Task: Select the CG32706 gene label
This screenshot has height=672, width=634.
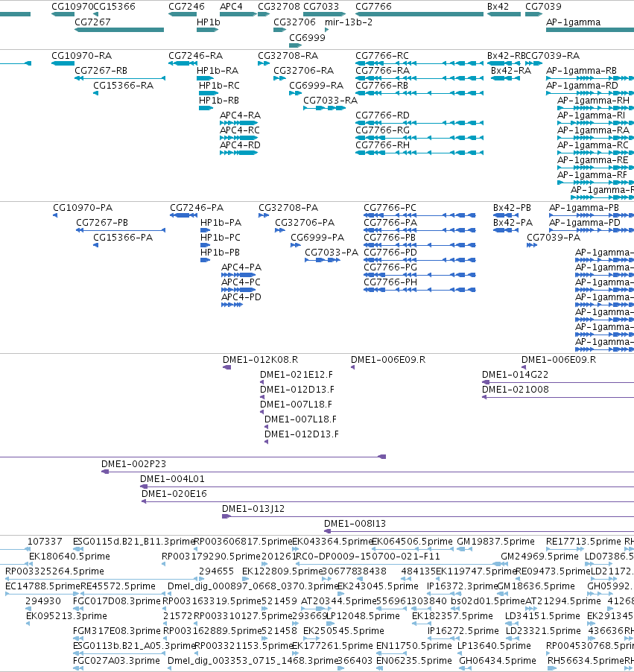Action: click(x=294, y=22)
